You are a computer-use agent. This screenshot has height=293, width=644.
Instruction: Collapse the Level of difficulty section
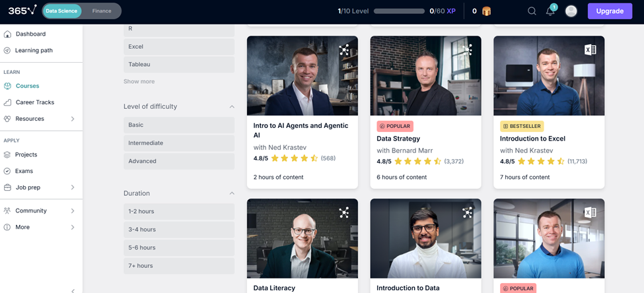[x=232, y=107]
